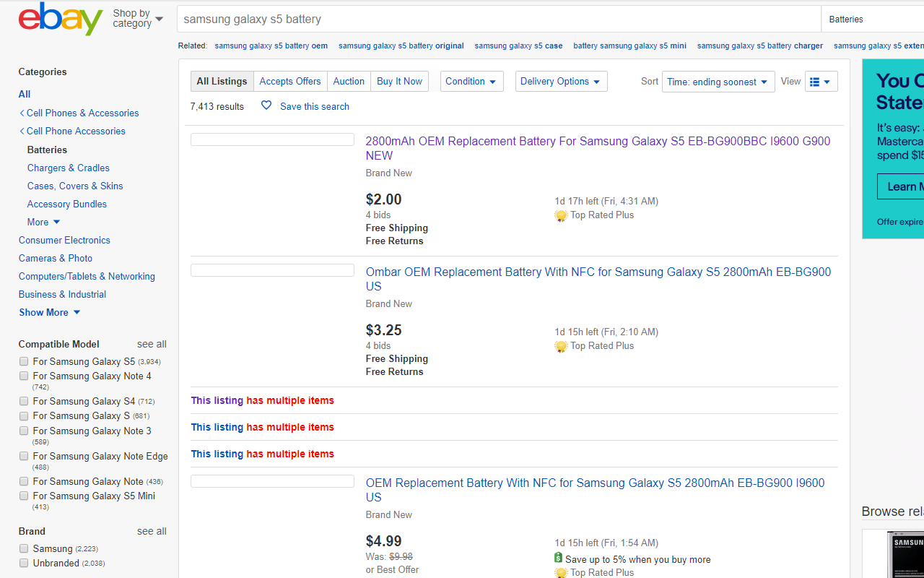Expand More under Cell Phone Accessories
924x578 pixels.
(44, 222)
